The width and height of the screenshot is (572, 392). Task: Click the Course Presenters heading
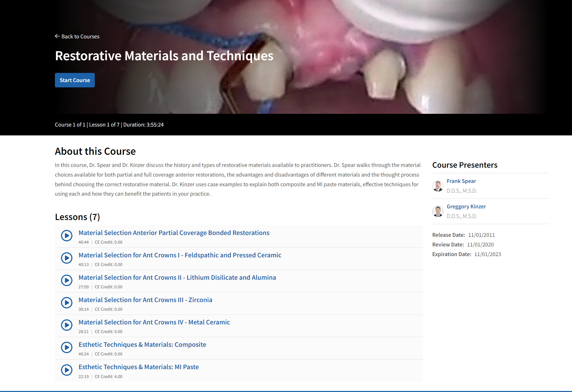click(x=465, y=165)
